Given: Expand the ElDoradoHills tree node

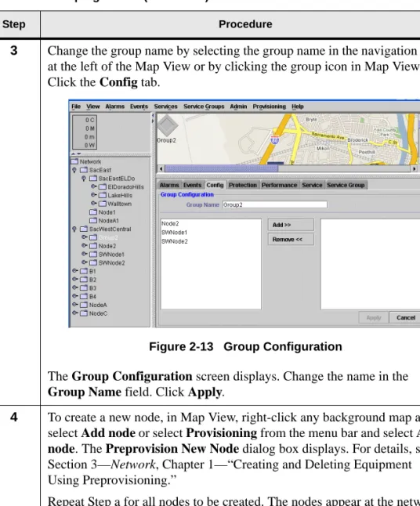Looking at the screenshot, I should point(93,186).
